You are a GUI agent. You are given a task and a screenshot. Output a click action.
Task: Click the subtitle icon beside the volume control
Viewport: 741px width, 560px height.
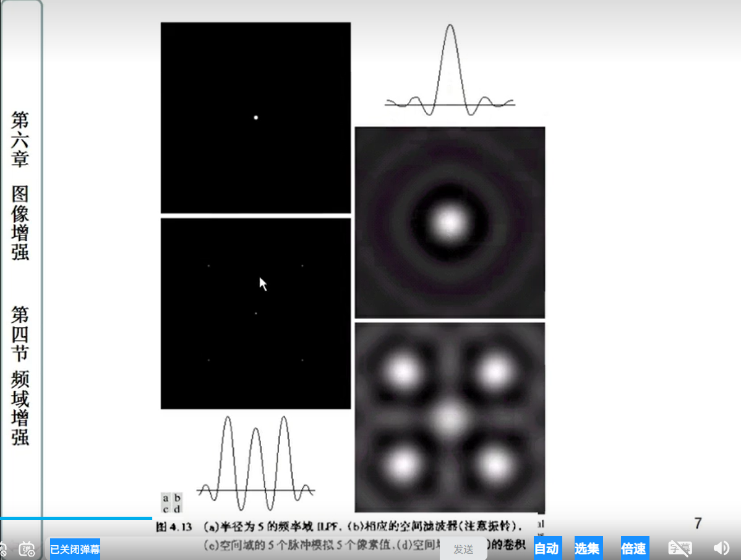tap(680, 548)
